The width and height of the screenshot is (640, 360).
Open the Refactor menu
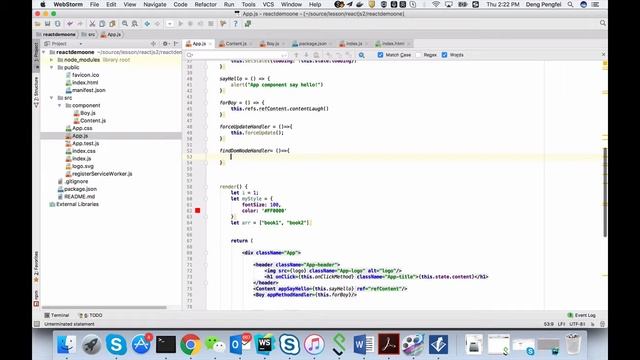205,4
